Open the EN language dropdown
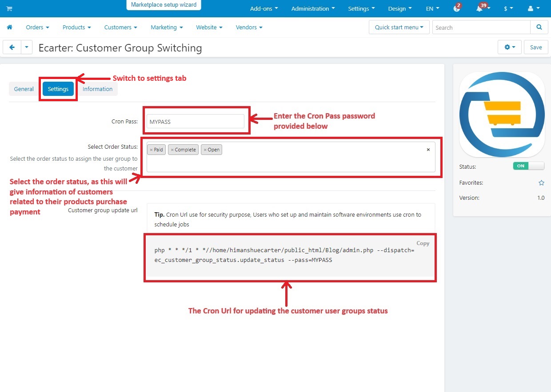This screenshot has width=551, height=392. [432, 8]
